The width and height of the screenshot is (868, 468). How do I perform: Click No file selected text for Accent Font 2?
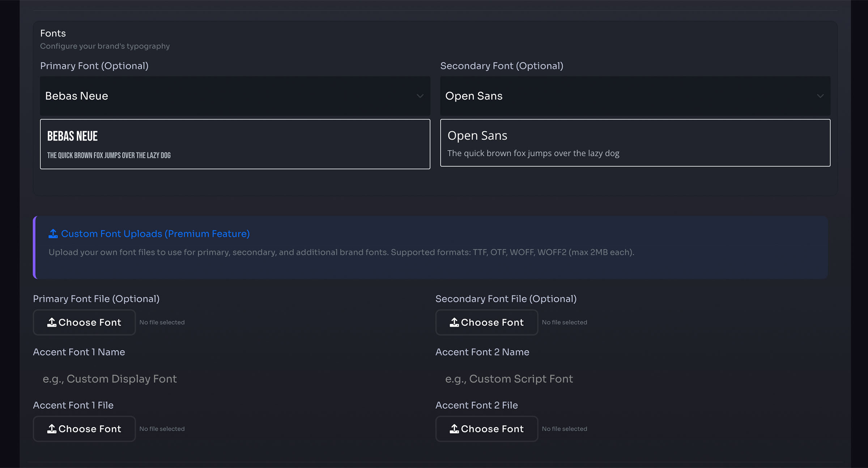564,429
